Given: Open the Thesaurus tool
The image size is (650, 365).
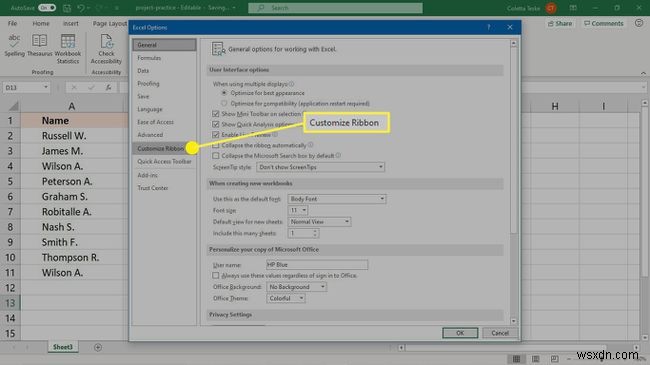Looking at the screenshot, I should pos(39,46).
